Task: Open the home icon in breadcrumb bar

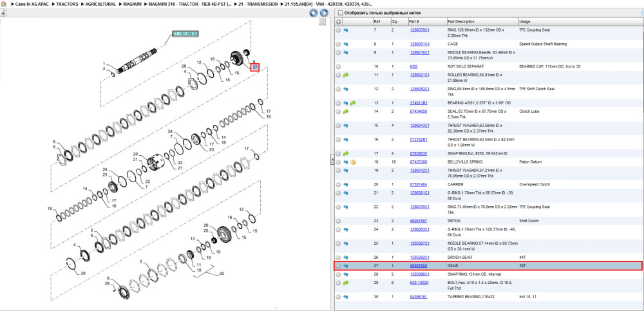Action: tap(4, 4)
